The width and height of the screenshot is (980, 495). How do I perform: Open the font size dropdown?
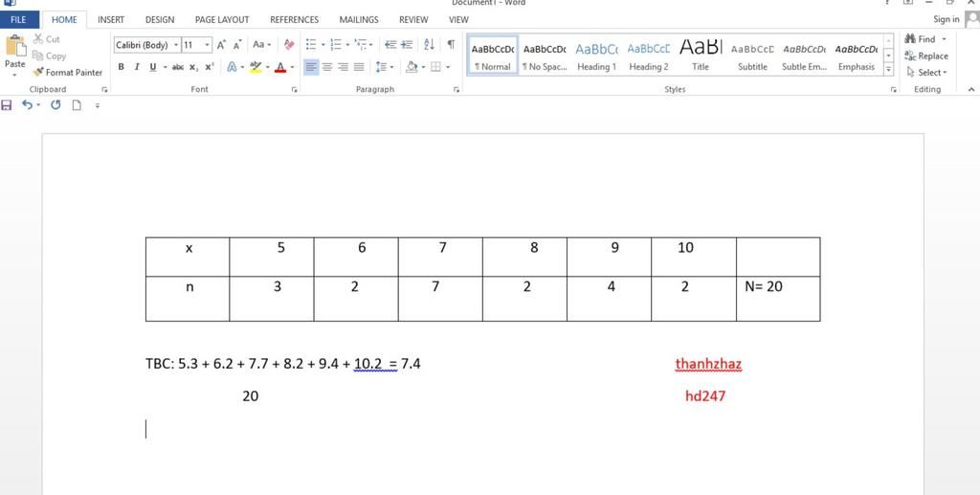click(x=208, y=45)
